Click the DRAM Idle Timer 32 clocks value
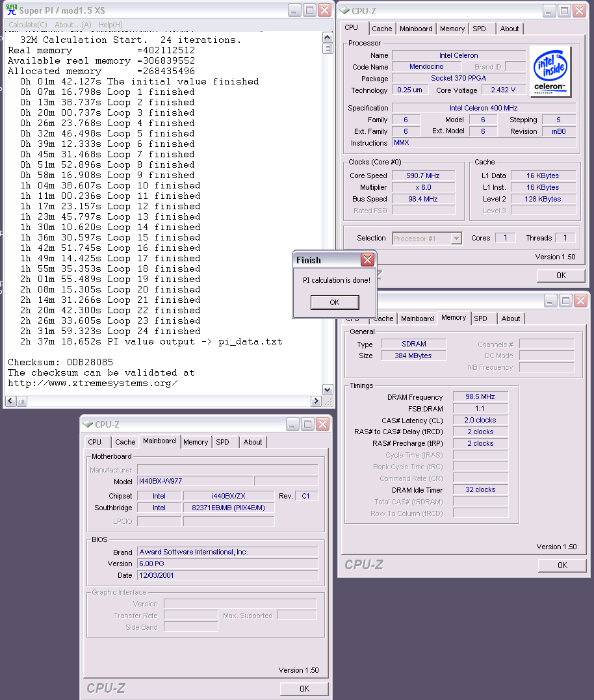Image resolution: width=594 pixels, height=700 pixels. 480,489
